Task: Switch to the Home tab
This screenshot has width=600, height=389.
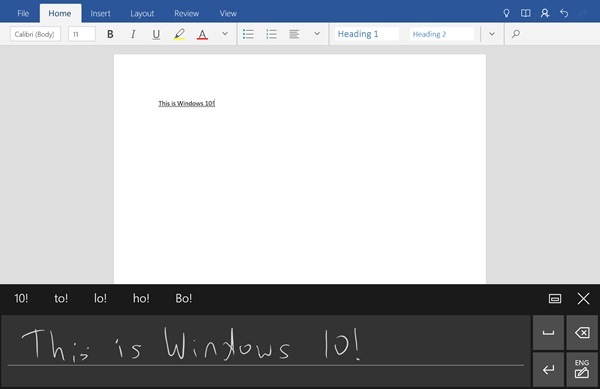Action: [60, 13]
